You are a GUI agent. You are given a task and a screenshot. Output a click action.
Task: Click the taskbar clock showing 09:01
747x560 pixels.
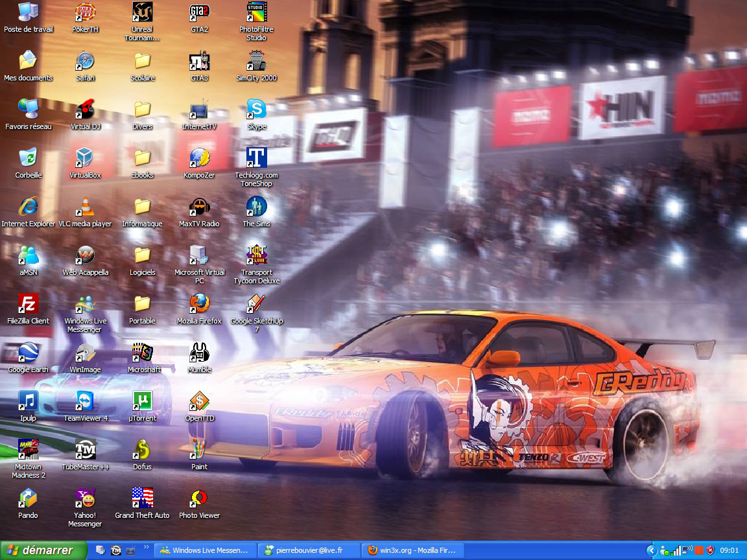point(729,550)
